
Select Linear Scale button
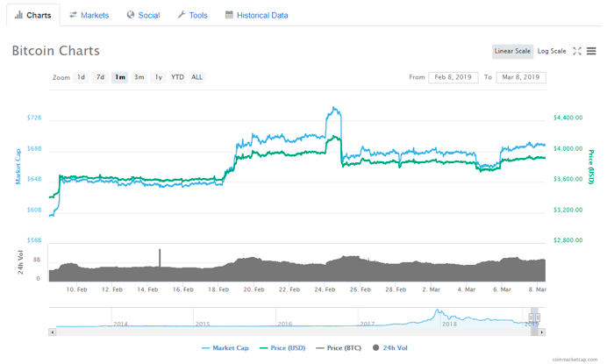coord(512,51)
